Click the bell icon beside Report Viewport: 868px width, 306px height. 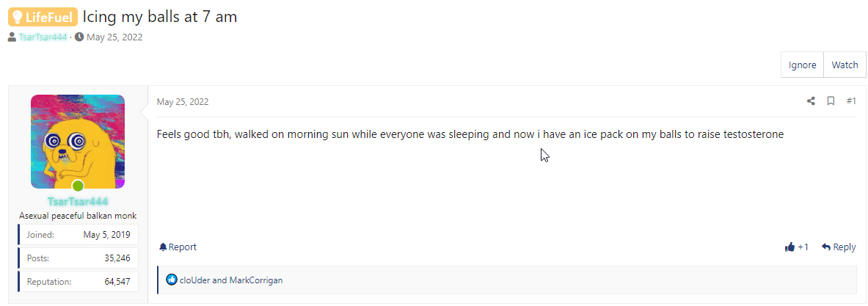(x=163, y=247)
